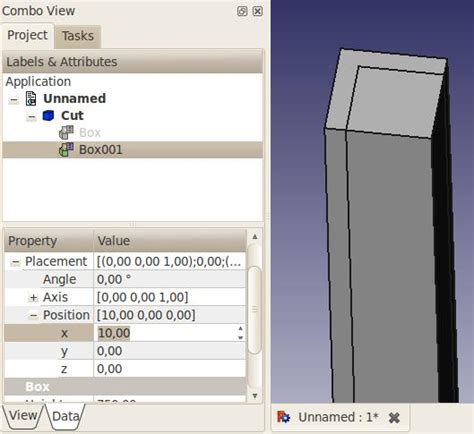The image size is (474, 434).
Task: Click the Box001 object icon
Action: pyautogui.click(x=66, y=150)
